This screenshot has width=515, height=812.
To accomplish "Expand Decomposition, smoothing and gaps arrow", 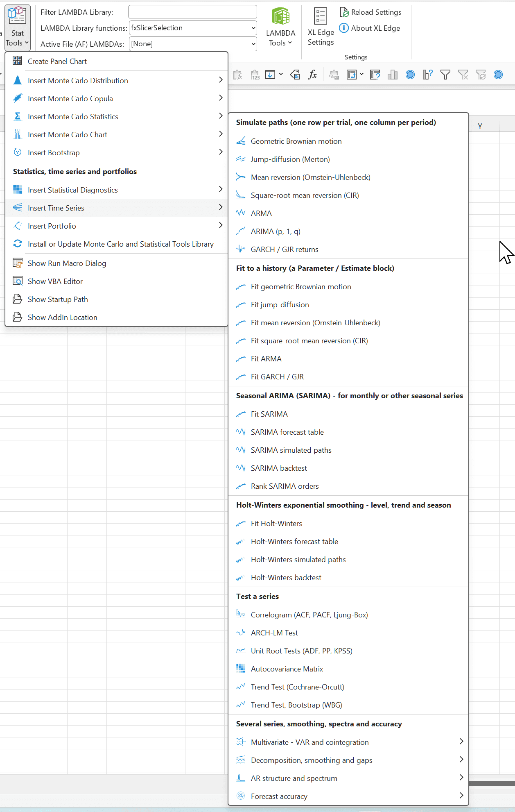I will coord(461,760).
